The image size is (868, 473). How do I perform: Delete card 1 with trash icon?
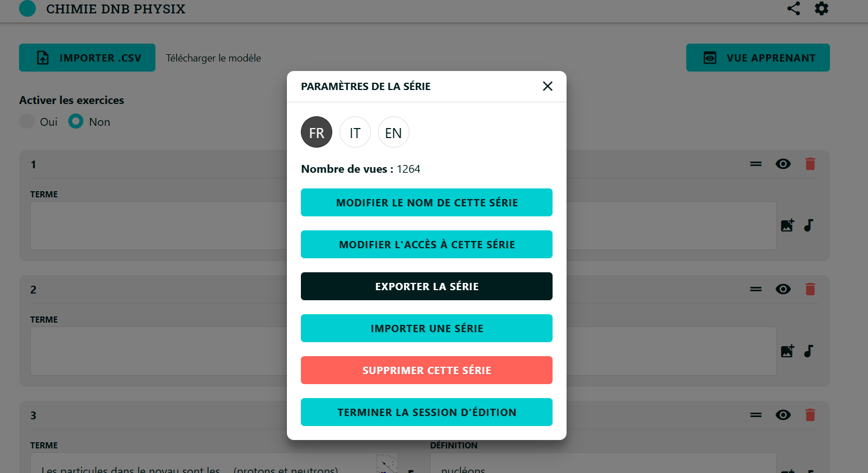(x=810, y=164)
